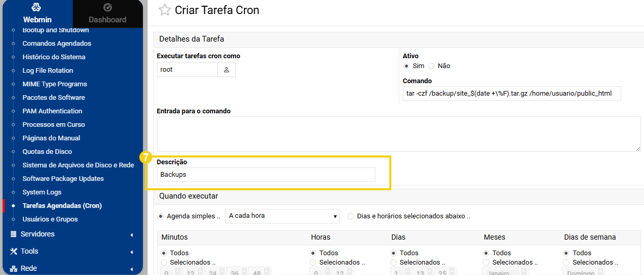This screenshot has height=275, width=644.
Task: Click the Rede collapse arrow
Action: tap(132, 269)
